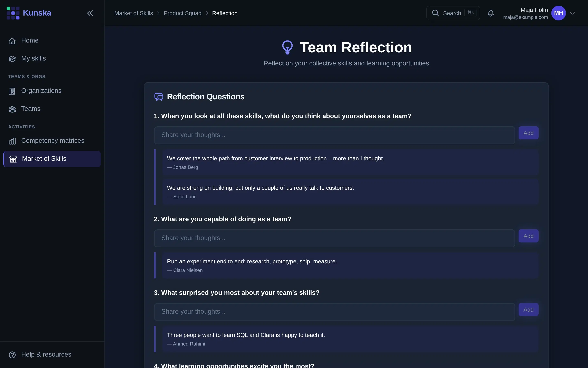
Task: Click Add button for question 3
Action: [528, 310]
